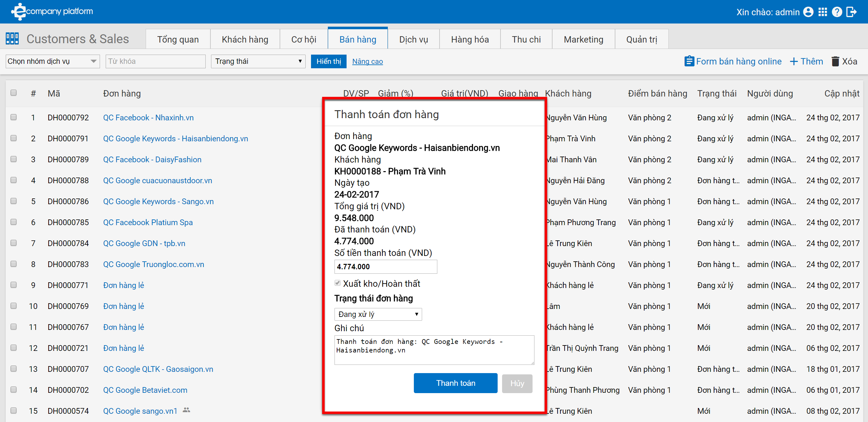This screenshot has height=422, width=868.
Task: Check the row for order DH0000789
Action: pos(13,159)
